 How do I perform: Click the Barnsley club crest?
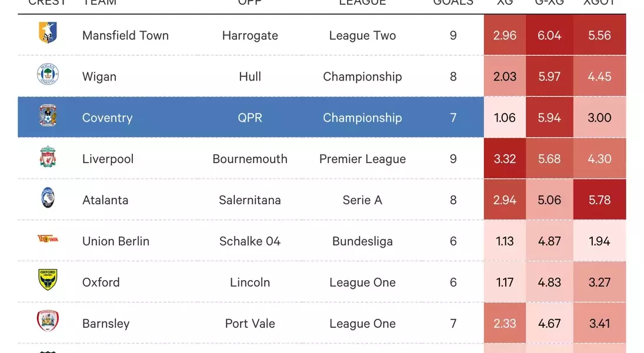[48, 322]
